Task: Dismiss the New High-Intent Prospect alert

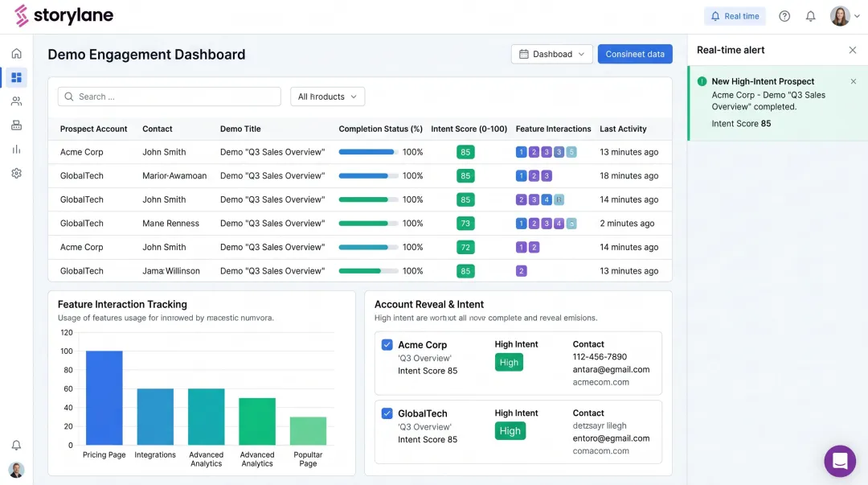Action: pos(854,81)
